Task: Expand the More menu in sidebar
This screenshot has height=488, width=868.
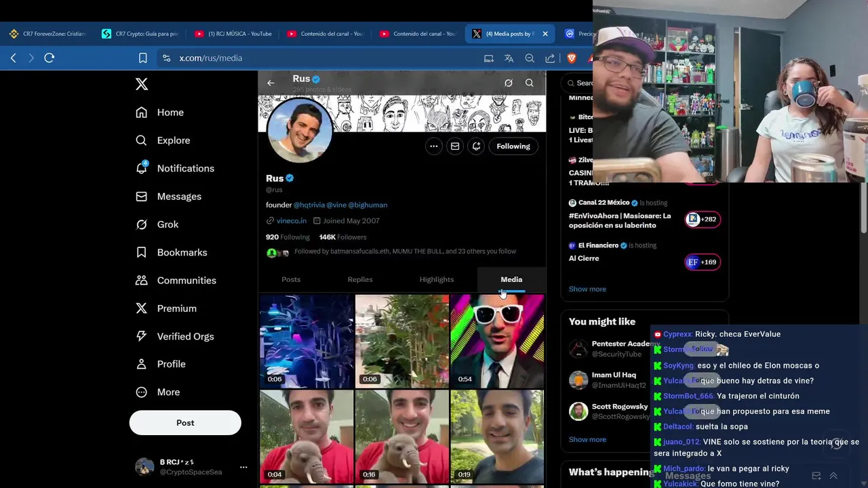Action: (158, 392)
